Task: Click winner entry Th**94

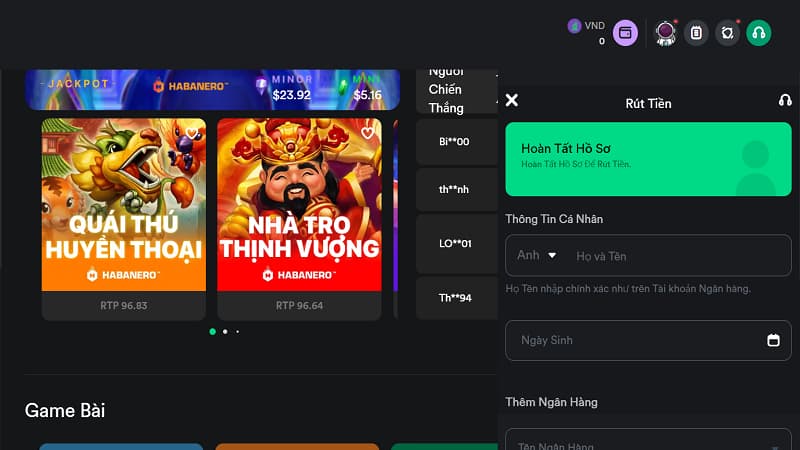Action: tap(457, 298)
